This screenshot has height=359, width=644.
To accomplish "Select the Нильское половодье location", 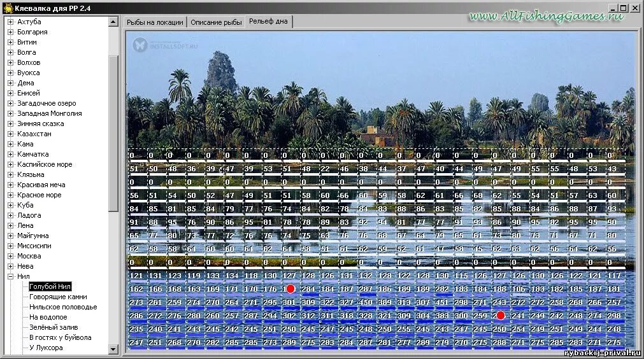I will tap(63, 307).
